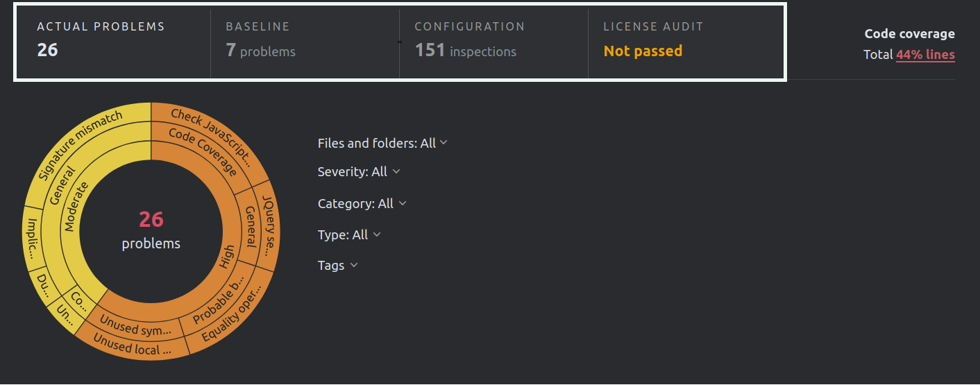
Task: Open the Severity filter dropdown
Action: pyautogui.click(x=359, y=171)
